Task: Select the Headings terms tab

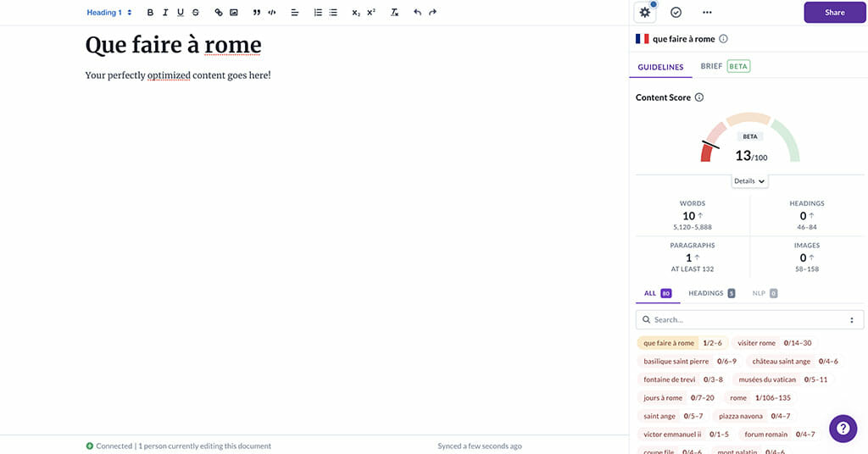Action: coord(711,293)
